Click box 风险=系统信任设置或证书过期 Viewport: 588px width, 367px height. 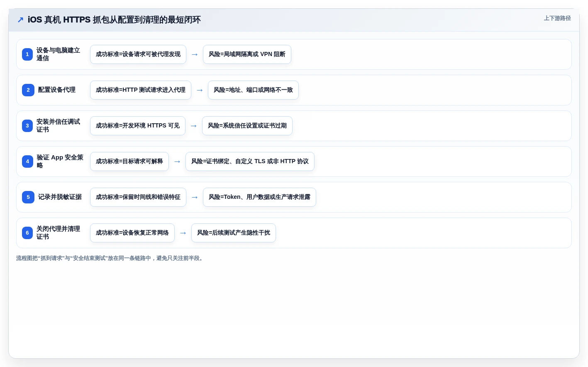[247, 126]
